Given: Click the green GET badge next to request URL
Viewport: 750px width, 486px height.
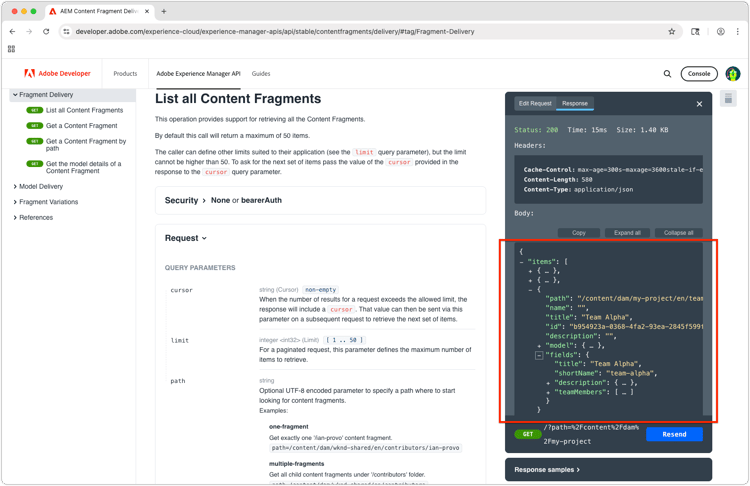Looking at the screenshot, I should coord(528,434).
